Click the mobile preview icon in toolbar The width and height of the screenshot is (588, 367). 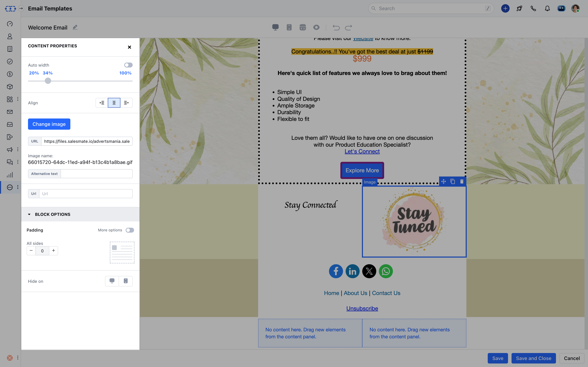[x=289, y=27]
